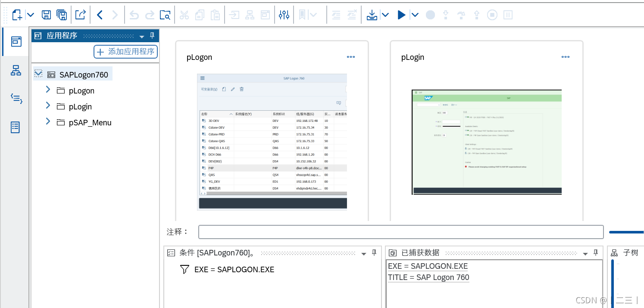Image resolution: width=644 pixels, height=308 pixels.
Task: Click the clipboard paste icon
Action: pos(215,15)
